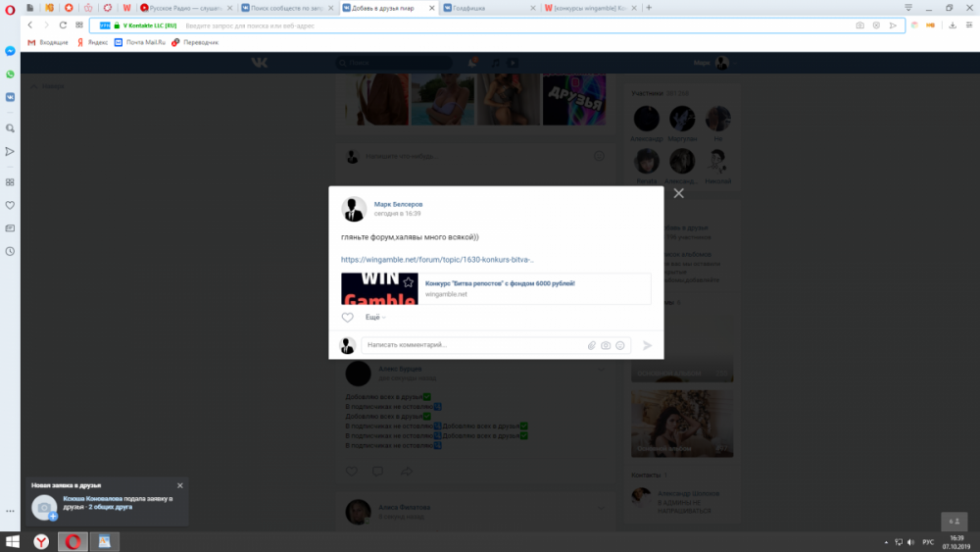Click the Opera taskbar icon
Screen dimensions: 980x552
click(73, 541)
